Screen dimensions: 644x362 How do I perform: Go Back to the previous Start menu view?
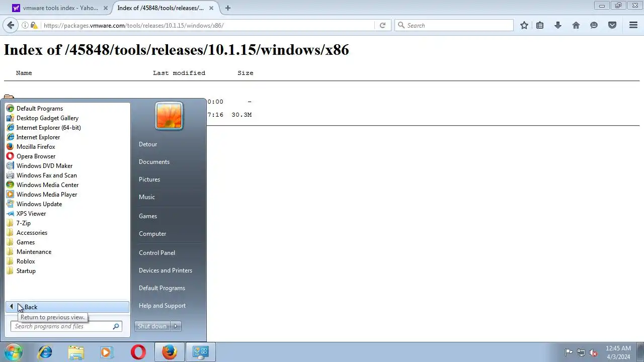click(67, 307)
